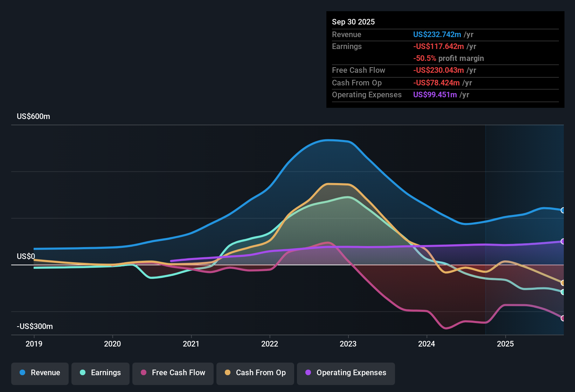This screenshot has height=392, width=575.
Task: Click the blue Revenue legend dot
Action: point(22,373)
